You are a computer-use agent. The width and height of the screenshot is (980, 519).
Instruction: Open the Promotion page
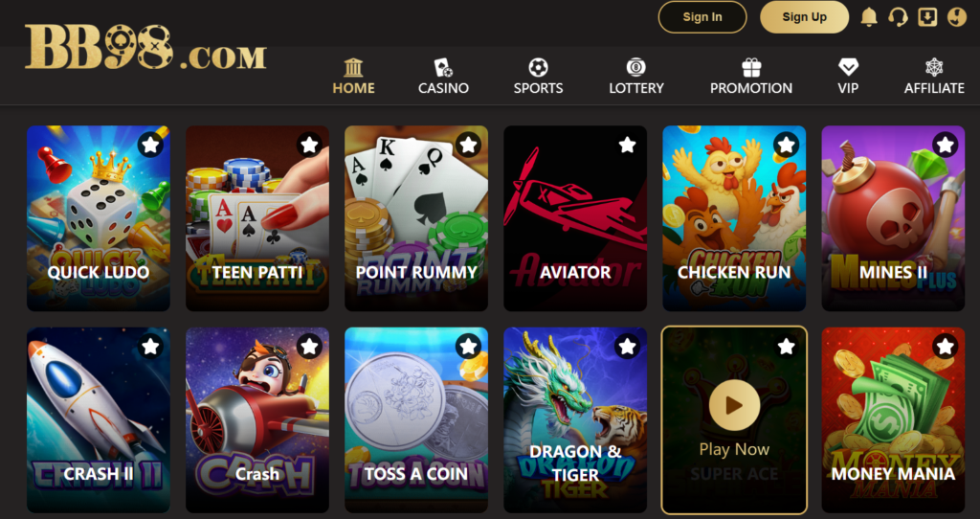[751, 77]
